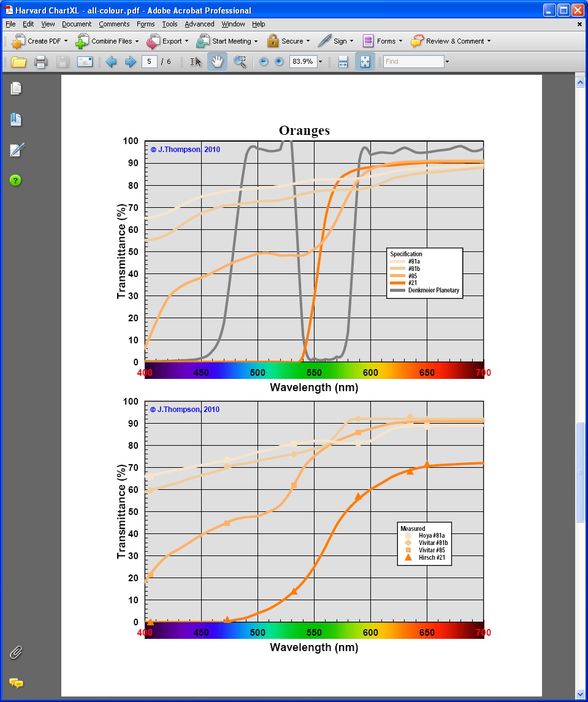This screenshot has height=702, width=588.
Task: Click the Fit Width icon
Action: [343, 62]
